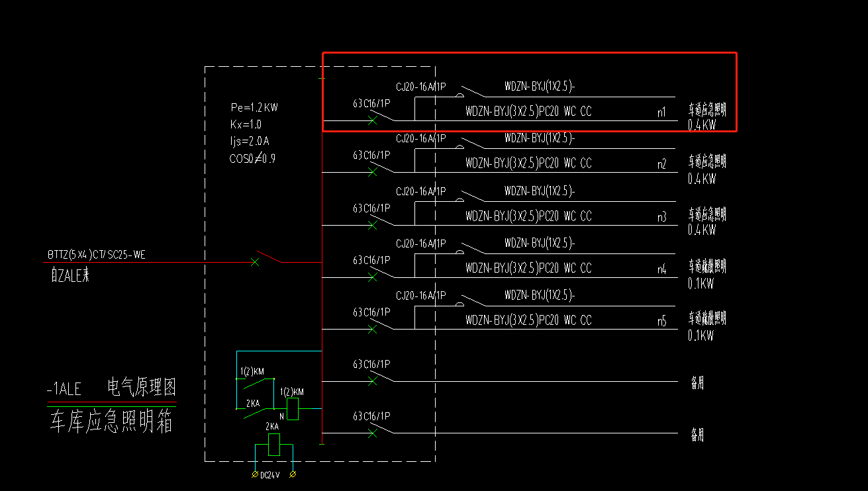
Task: Click the Ijs=2.0A parameter text
Action: 250,141
